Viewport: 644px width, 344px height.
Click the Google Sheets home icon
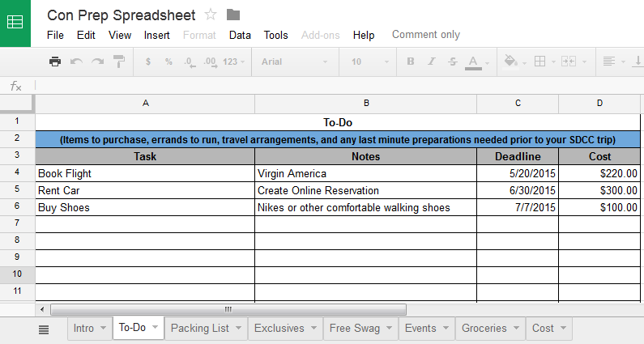click(15, 23)
